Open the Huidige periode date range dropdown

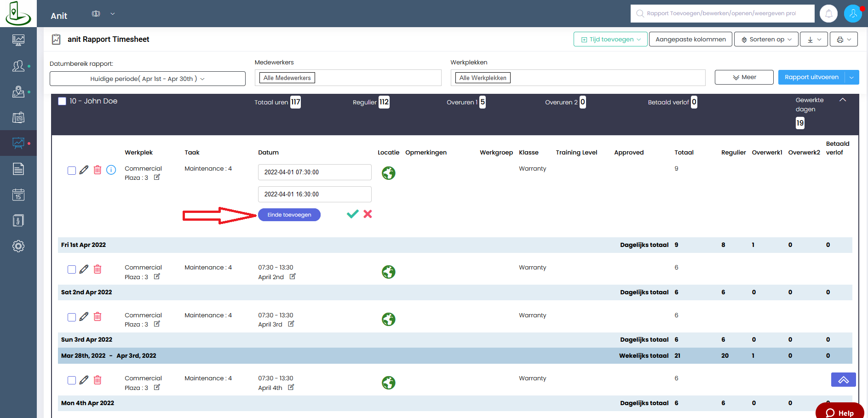point(148,79)
